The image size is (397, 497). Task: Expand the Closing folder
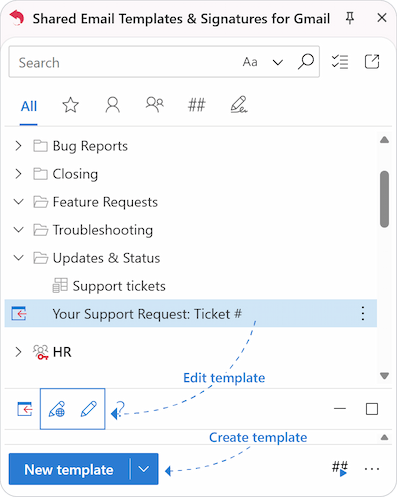[19, 174]
